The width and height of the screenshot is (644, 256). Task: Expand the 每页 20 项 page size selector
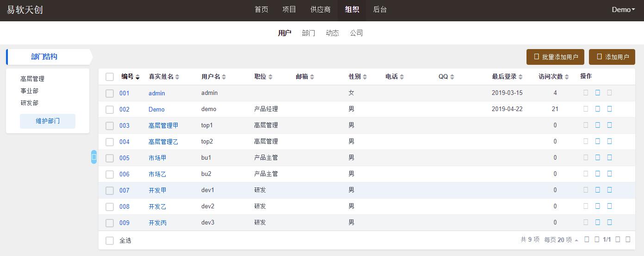[x=561, y=240]
